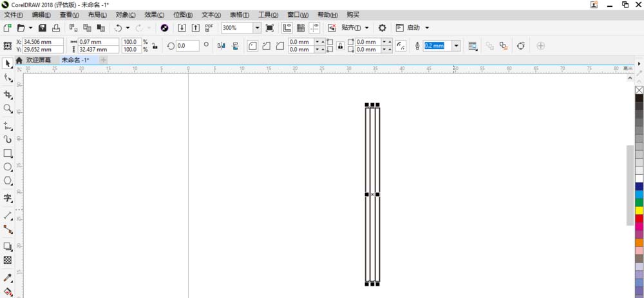This screenshot has height=298, width=644.
Task: Click the 启动 launch button
Action: point(413,28)
